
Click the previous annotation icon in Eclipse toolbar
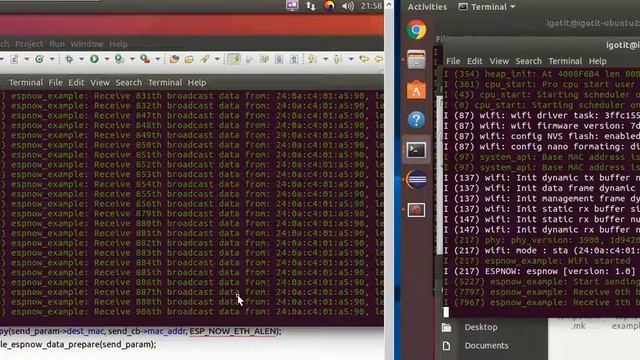pyautogui.click(x=337, y=60)
